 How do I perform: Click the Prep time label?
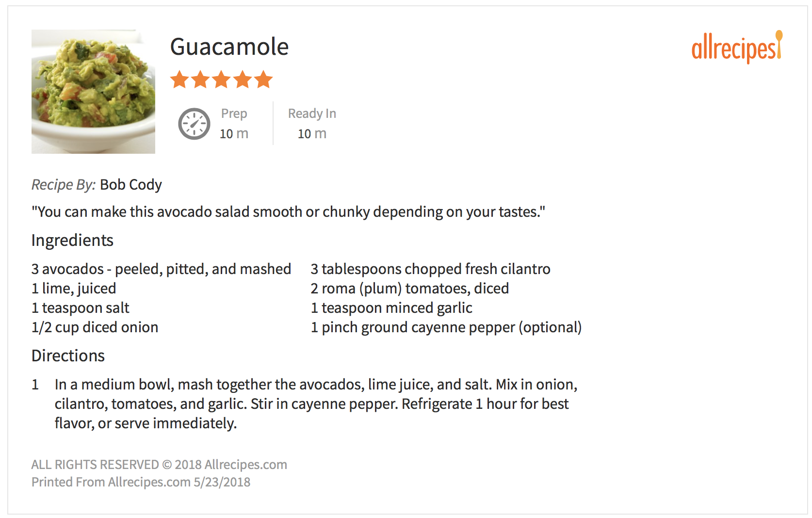tap(234, 113)
